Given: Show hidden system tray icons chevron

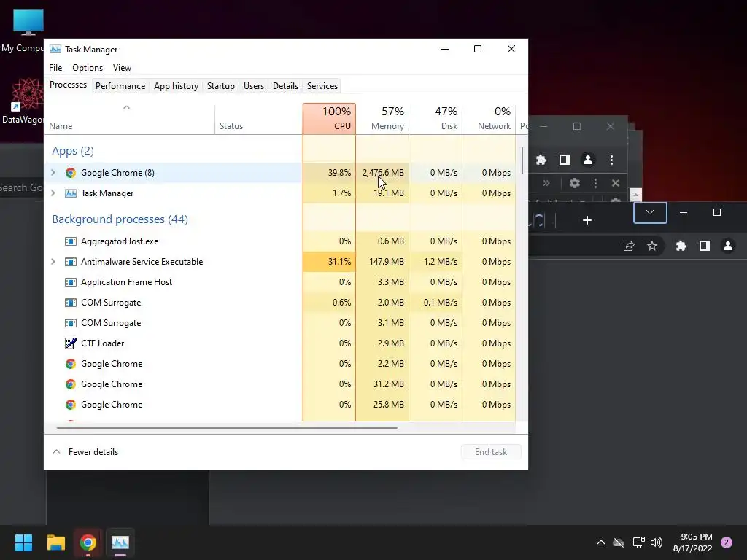Looking at the screenshot, I should coord(601,542).
